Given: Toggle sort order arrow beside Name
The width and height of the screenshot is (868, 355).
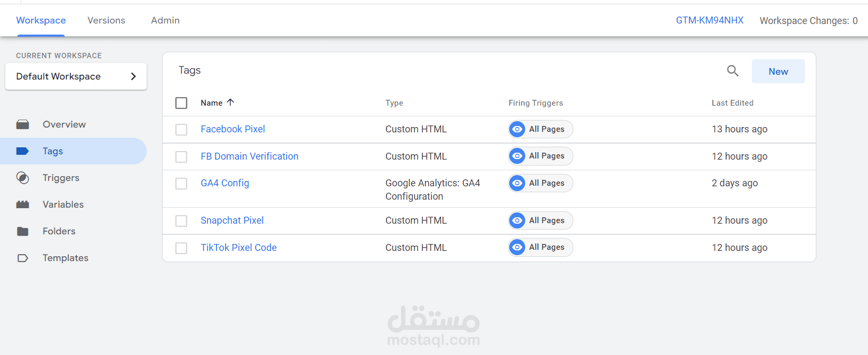Looking at the screenshot, I should (x=230, y=102).
